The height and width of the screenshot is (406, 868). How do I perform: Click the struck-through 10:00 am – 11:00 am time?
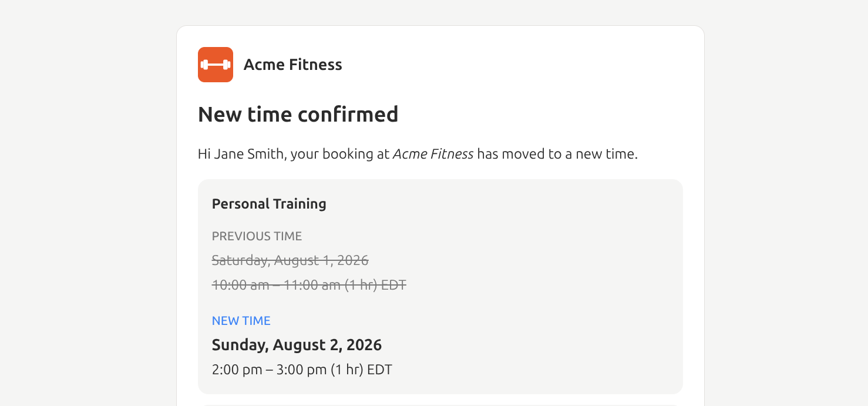click(276, 285)
